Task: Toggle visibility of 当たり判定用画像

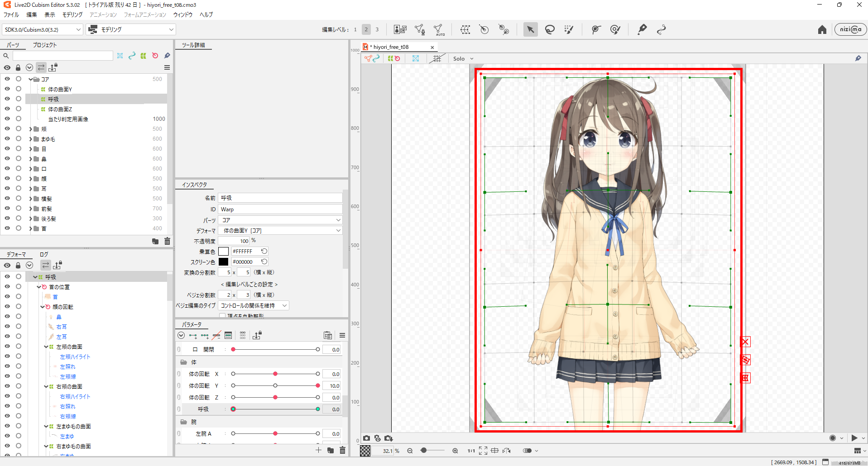Action: 7,119
